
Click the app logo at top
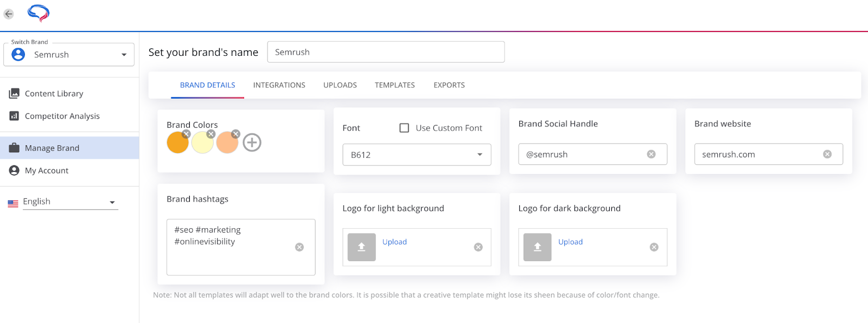point(39,13)
